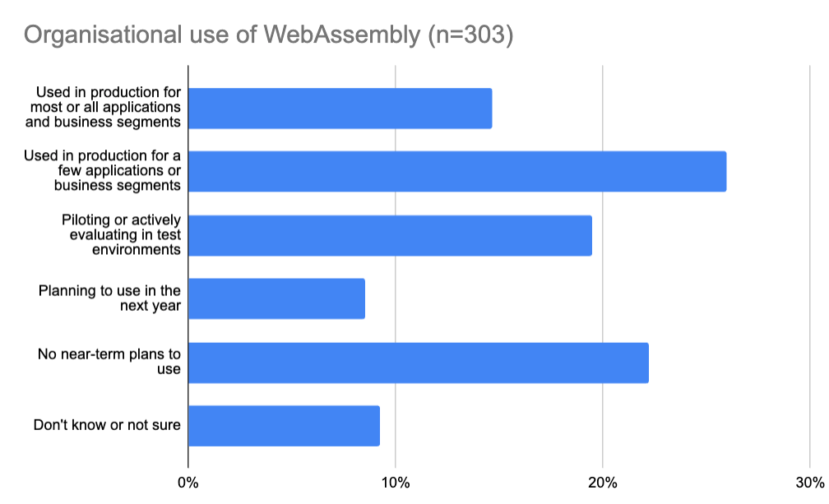
Task: Click the chart title 'Organisational use of WebAssembly'
Action: coord(222,35)
